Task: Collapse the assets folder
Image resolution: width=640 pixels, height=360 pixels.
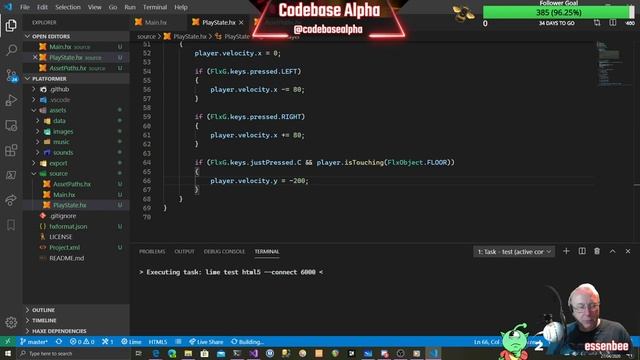Action: tap(34, 110)
